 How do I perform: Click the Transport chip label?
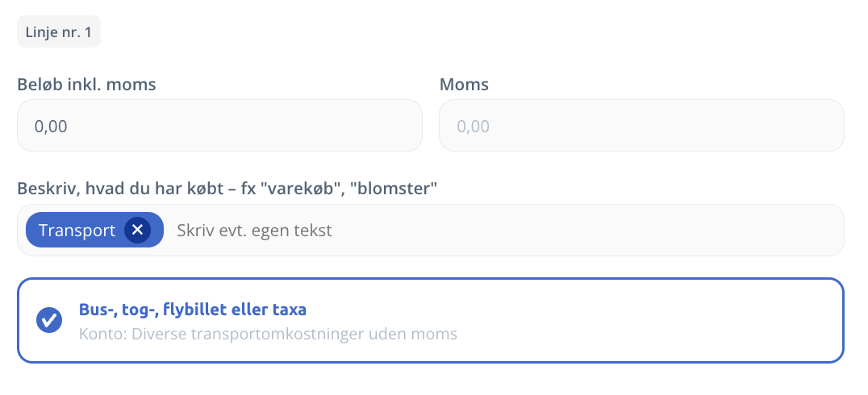tap(77, 231)
